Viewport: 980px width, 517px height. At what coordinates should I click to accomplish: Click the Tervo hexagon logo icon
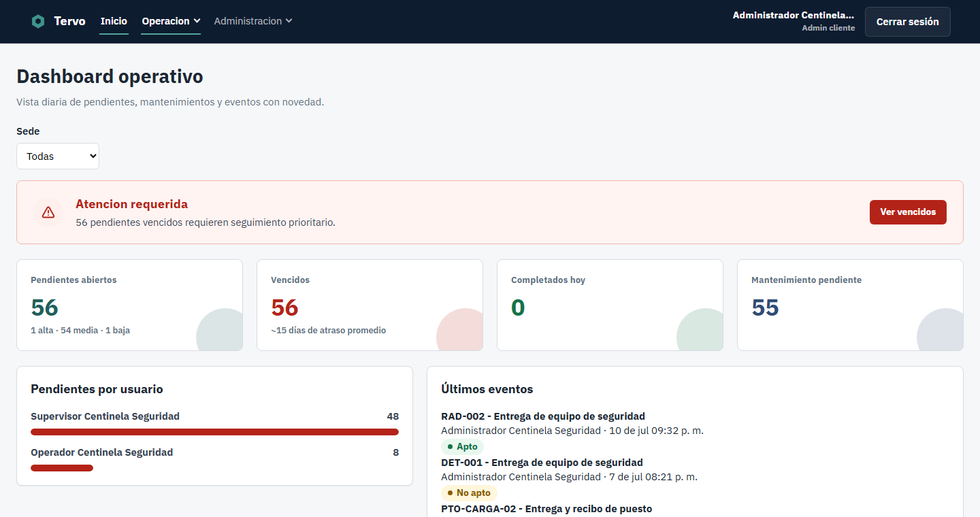coord(38,21)
